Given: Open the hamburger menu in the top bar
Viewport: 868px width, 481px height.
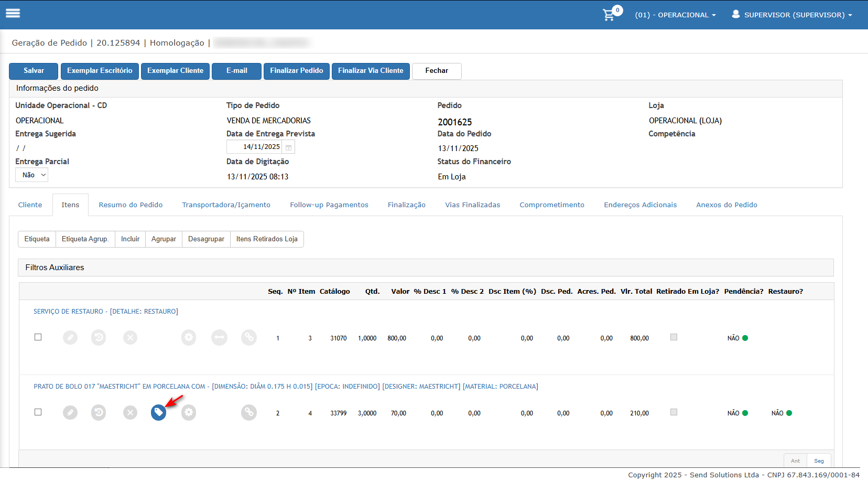Looking at the screenshot, I should click(x=13, y=13).
